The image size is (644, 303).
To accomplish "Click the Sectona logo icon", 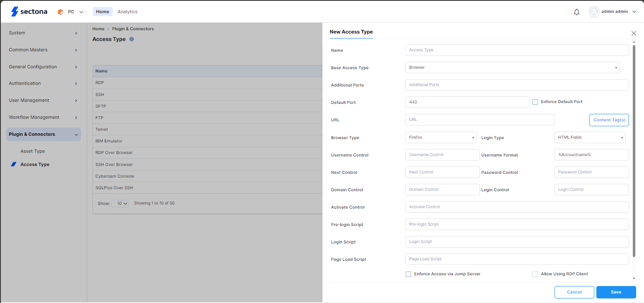I will (15, 12).
